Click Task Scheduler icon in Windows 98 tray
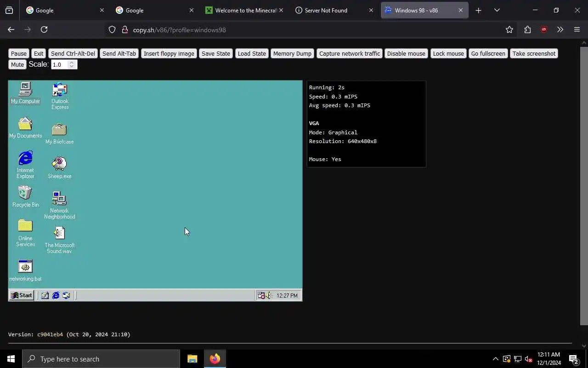The width and height of the screenshot is (588, 368). 261,295
